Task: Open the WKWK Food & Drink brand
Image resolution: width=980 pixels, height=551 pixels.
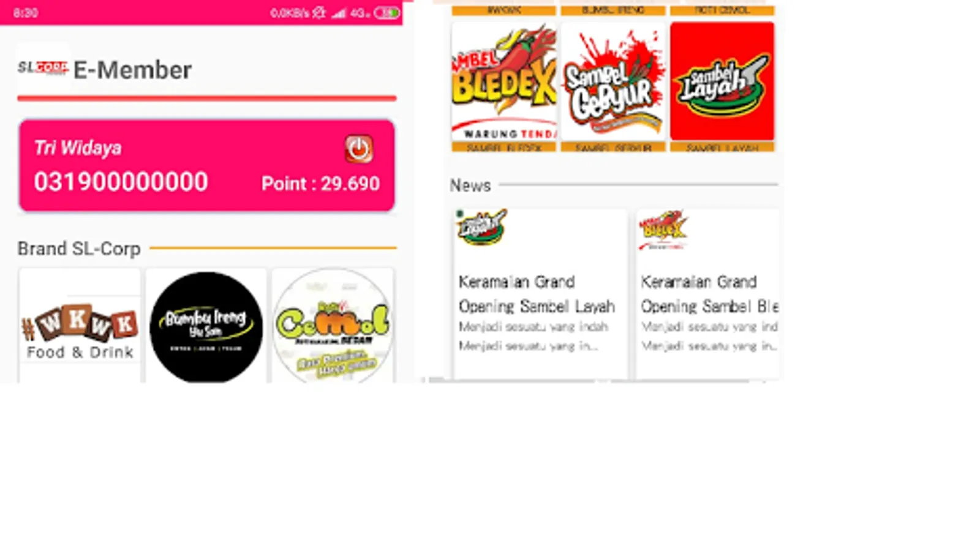Action: (x=80, y=326)
